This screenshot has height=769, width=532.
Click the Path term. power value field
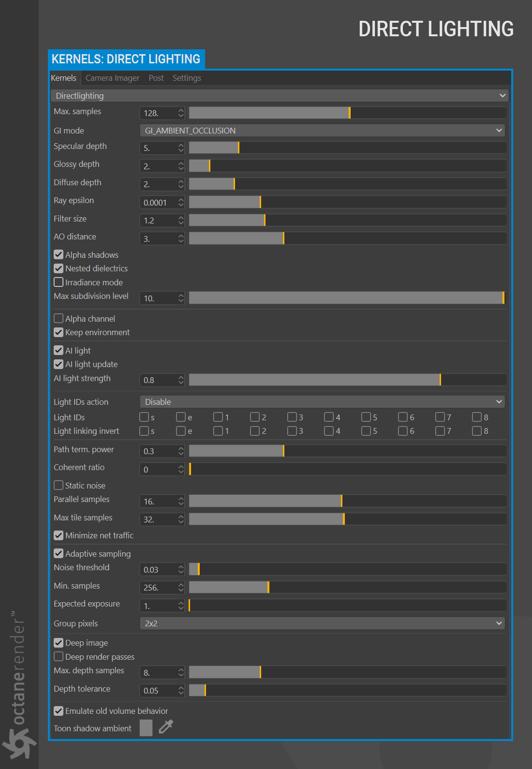[x=158, y=451]
